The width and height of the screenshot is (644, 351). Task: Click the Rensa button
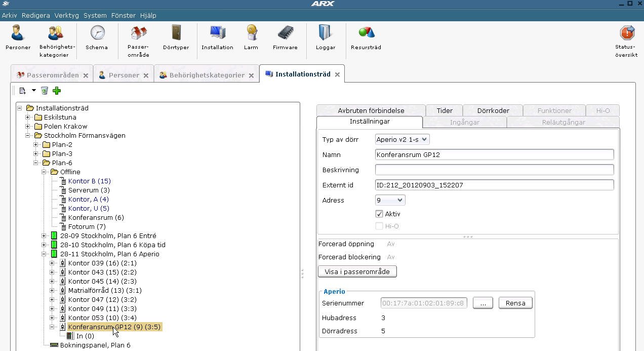515,302
